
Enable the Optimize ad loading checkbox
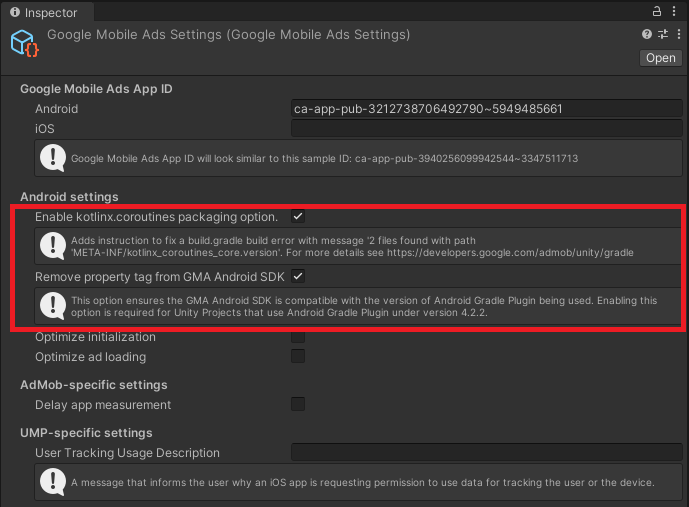[x=298, y=356]
